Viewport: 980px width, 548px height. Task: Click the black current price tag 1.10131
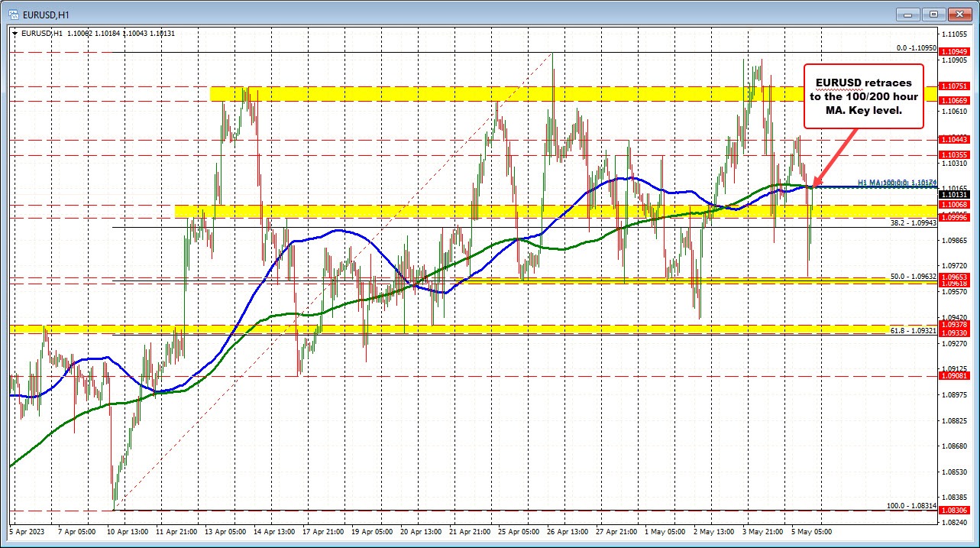[953, 195]
